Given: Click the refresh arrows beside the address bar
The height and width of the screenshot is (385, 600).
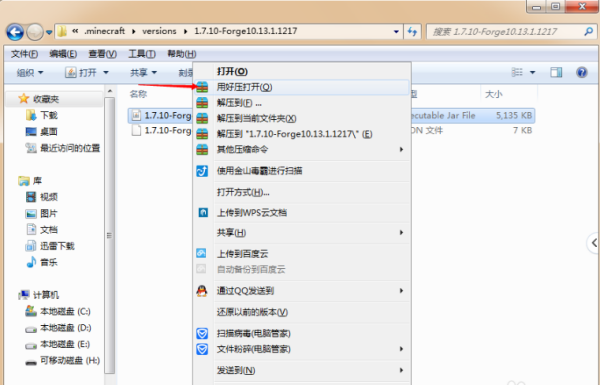Looking at the screenshot, I should [412, 31].
